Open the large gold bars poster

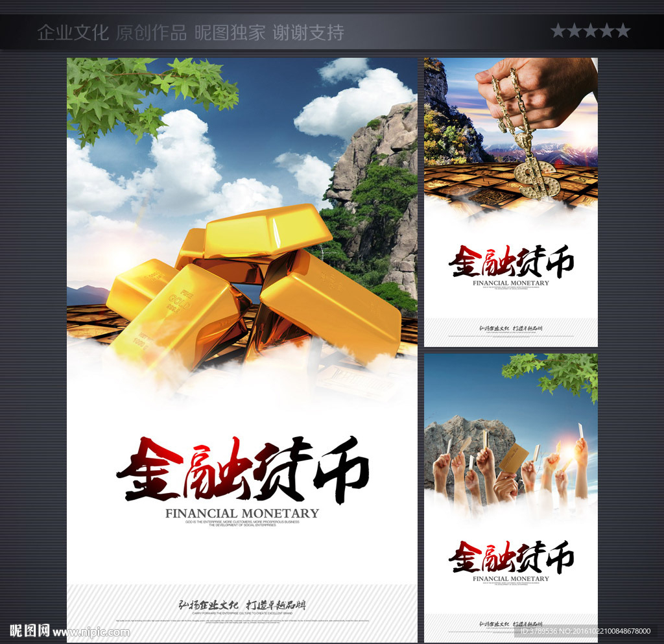(242, 350)
